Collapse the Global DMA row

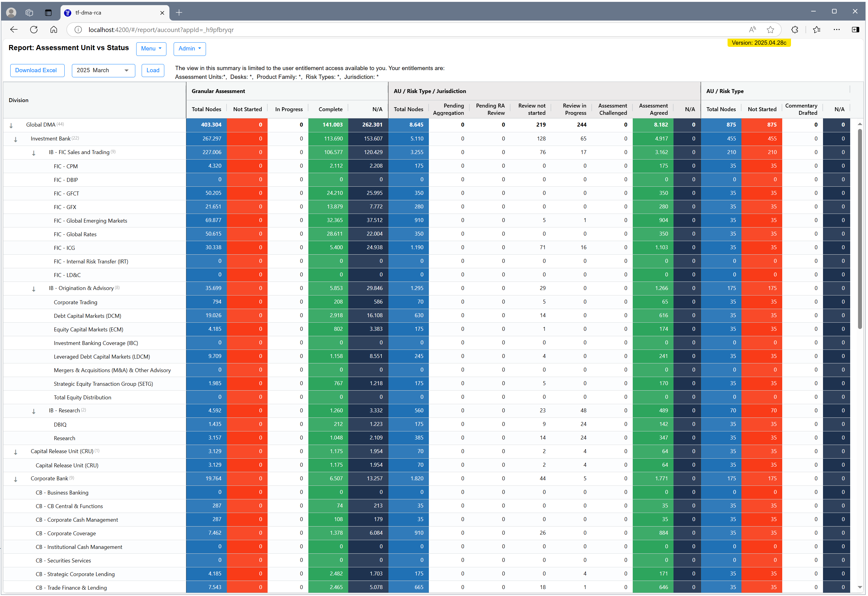coord(11,126)
